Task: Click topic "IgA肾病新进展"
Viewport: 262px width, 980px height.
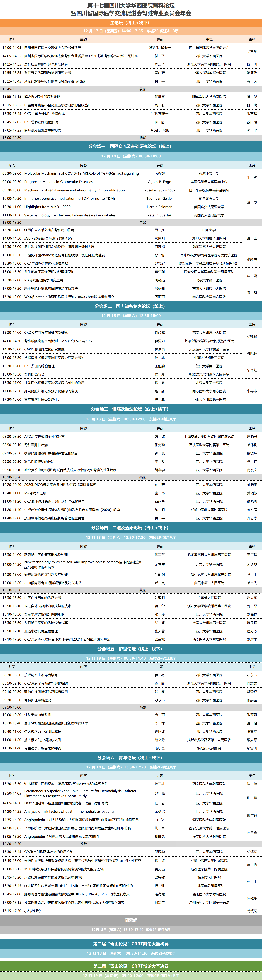Action: click(35, 493)
